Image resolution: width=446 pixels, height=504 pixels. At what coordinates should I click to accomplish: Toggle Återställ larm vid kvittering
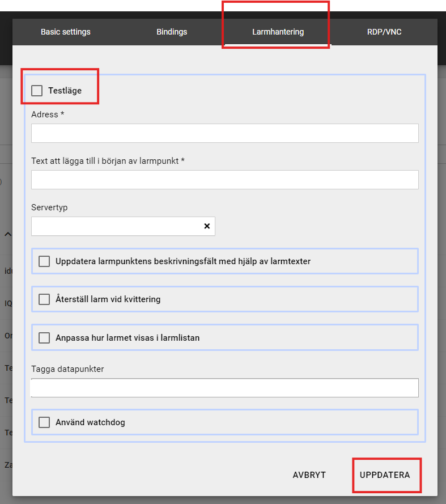(44, 299)
